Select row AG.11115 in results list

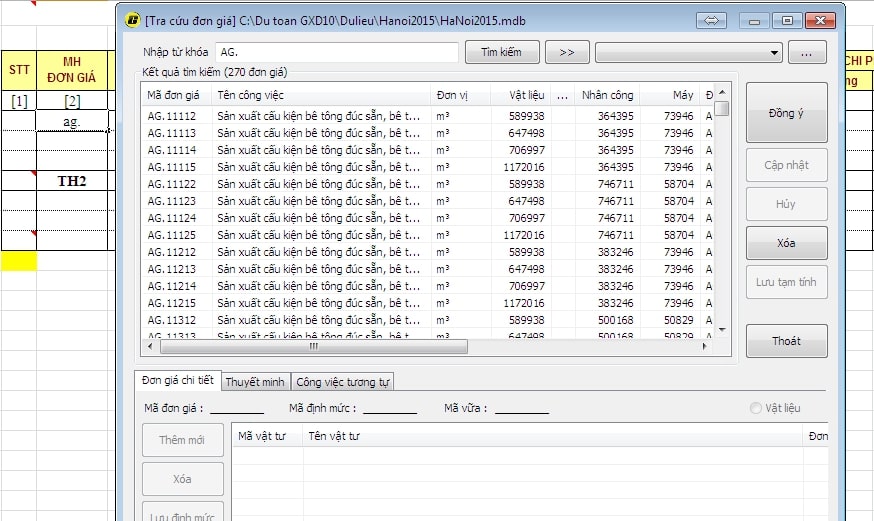coord(172,167)
